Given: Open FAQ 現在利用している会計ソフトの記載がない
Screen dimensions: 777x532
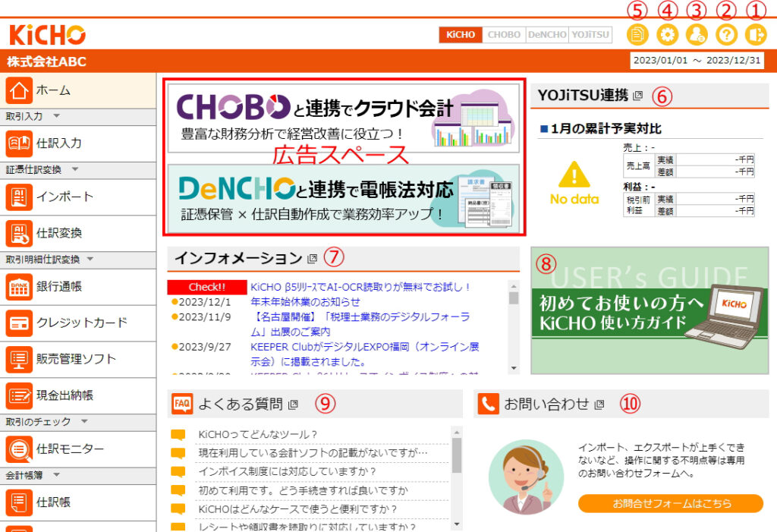Looking at the screenshot, I should click(313, 452).
